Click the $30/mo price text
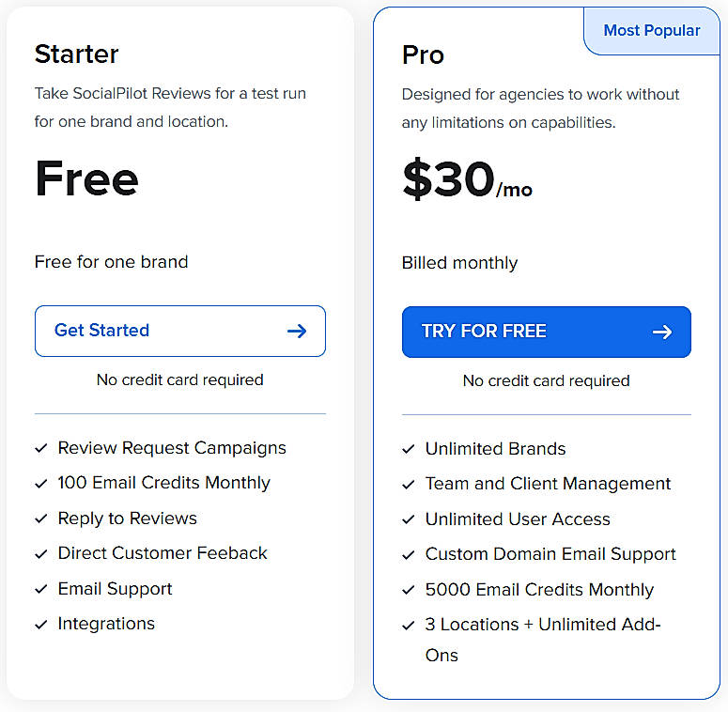Image resolution: width=728 pixels, height=712 pixels. tap(466, 179)
